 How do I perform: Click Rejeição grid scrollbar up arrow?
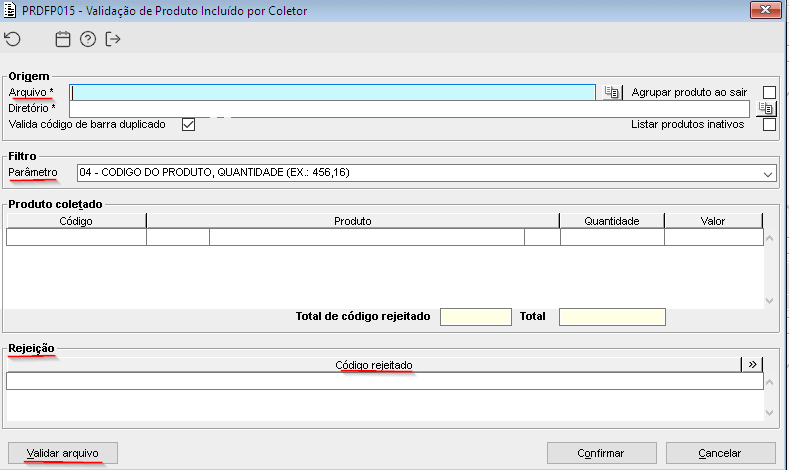point(769,382)
